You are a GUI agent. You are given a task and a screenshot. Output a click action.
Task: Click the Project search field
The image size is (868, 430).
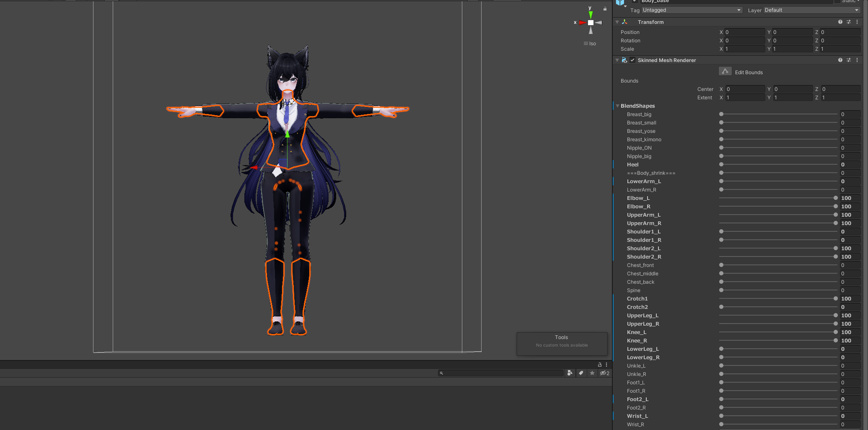(501, 373)
